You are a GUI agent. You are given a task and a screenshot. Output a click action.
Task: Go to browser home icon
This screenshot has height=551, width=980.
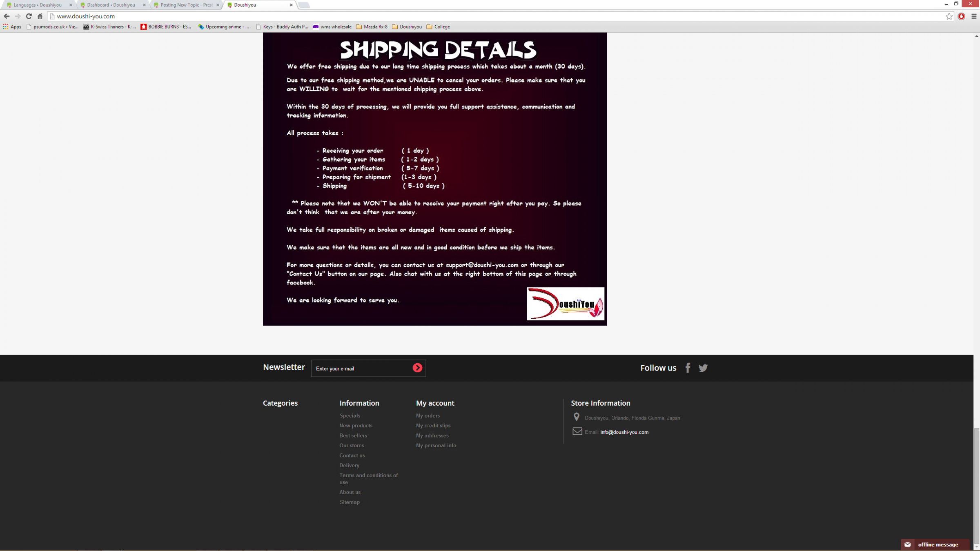click(x=40, y=16)
